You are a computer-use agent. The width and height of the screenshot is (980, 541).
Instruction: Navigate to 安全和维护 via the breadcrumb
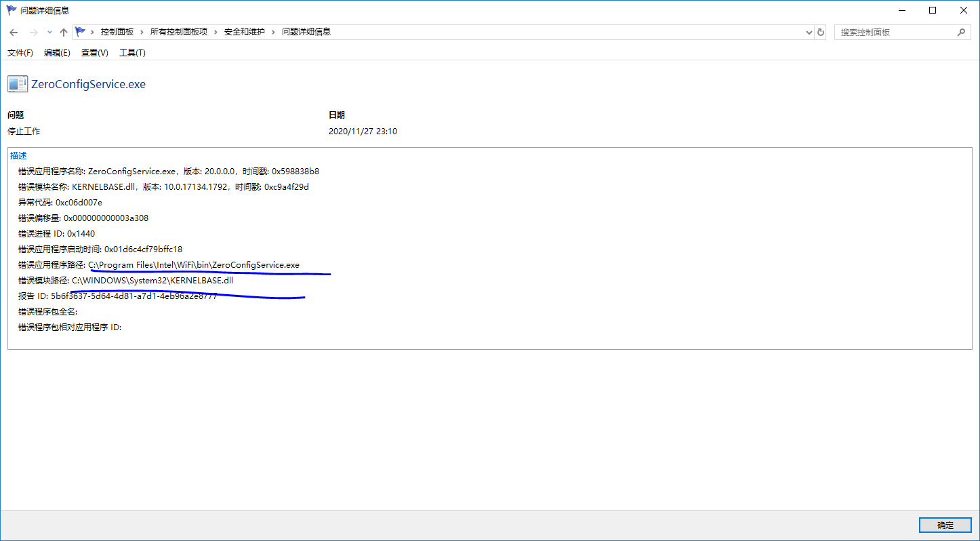click(245, 31)
